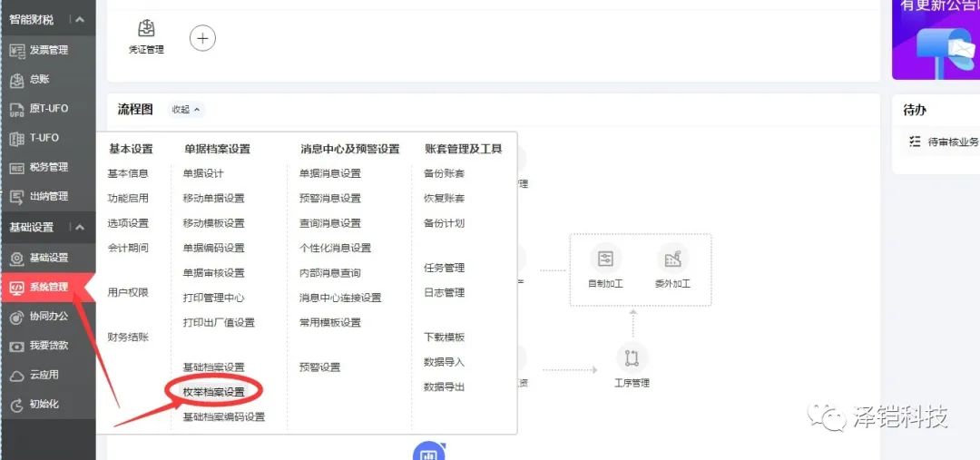This screenshot has width=980, height=460.
Task: Open 预警设置 entry
Action: (319, 367)
